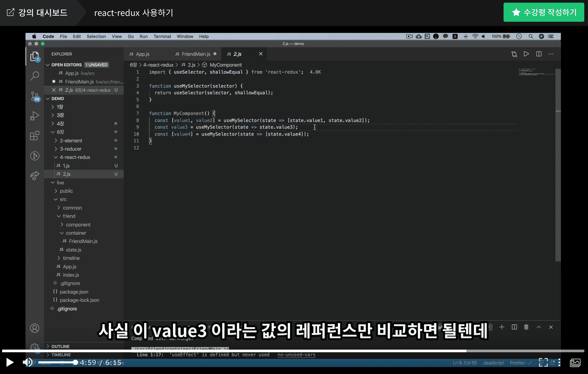Open package.json in the explorer
Viewport: 588px width, 374px height.
pos(74,292)
